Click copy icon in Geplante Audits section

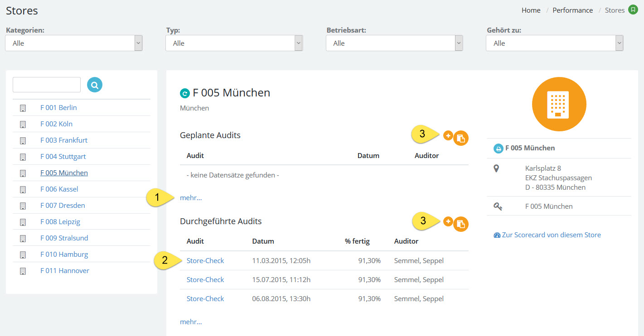pos(460,139)
